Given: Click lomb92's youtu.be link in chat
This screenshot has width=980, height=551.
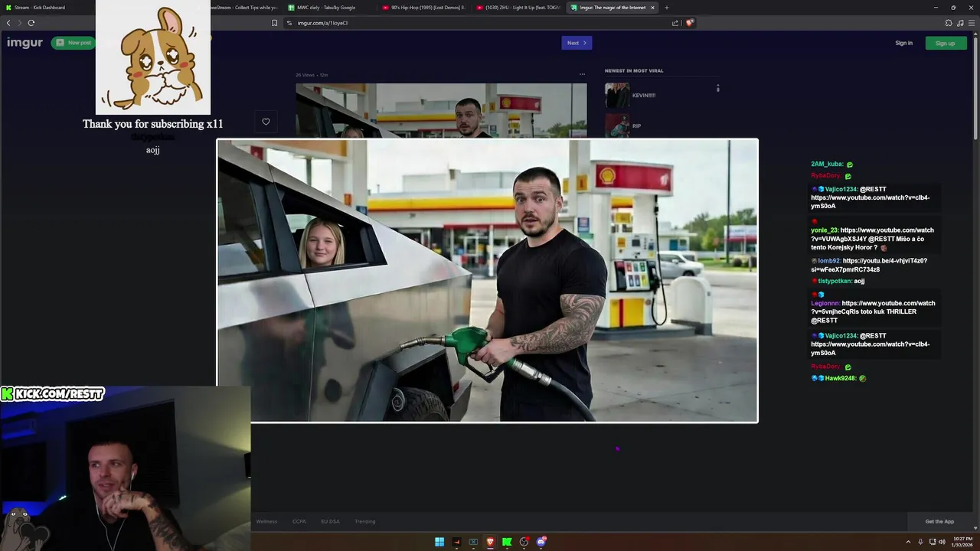Looking at the screenshot, I should [x=869, y=265].
